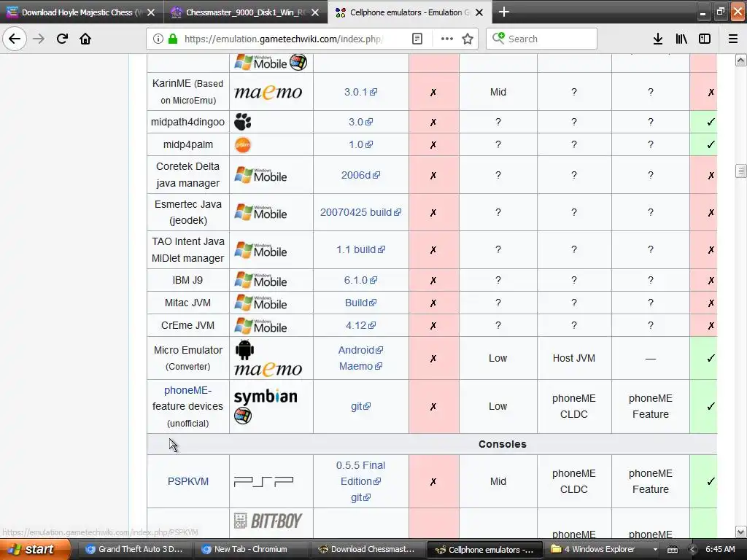Close the Download Hoyle Majestic Chess tab
747x560 pixels.
[150, 12]
